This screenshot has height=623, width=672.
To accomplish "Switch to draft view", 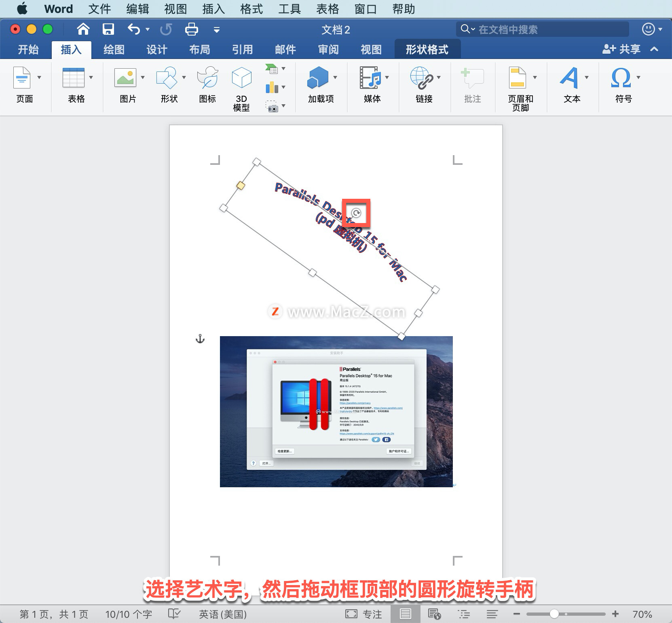I will click(x=492, y=614).
